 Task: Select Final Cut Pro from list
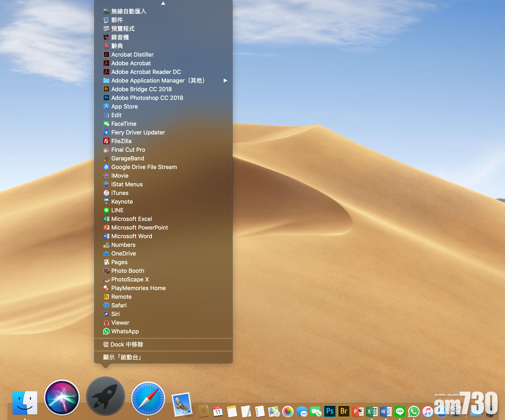(128, 150)
